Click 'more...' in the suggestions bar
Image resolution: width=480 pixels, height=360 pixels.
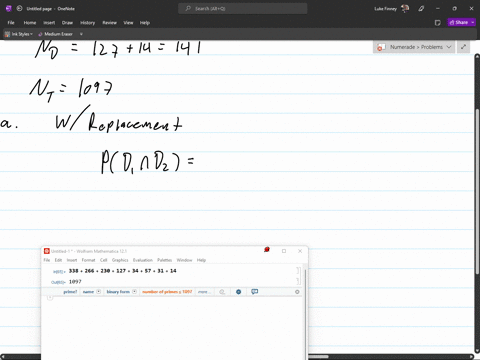point(204,292)
